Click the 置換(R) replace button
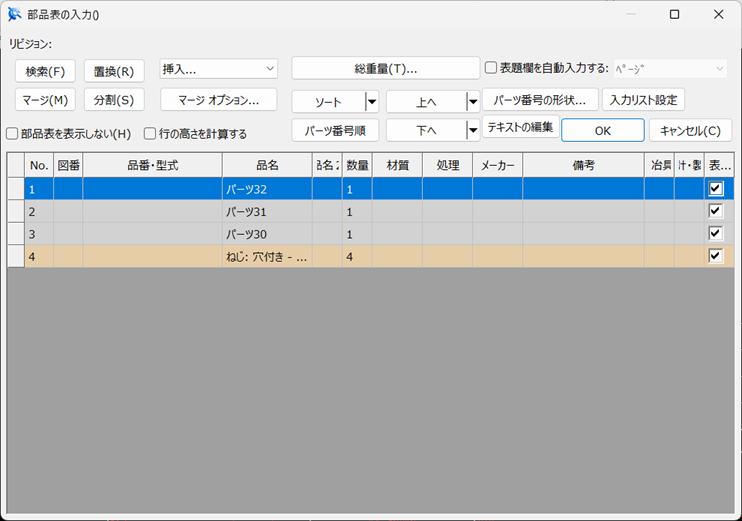Image resolution: width=742 pixels, height=521 pixels. [114, 71]
